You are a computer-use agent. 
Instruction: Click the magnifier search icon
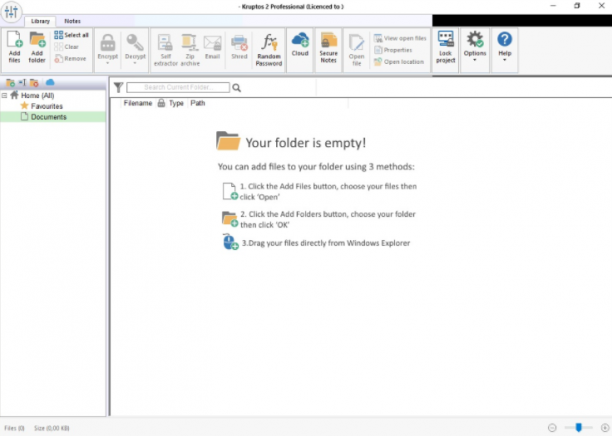(237, 88)
